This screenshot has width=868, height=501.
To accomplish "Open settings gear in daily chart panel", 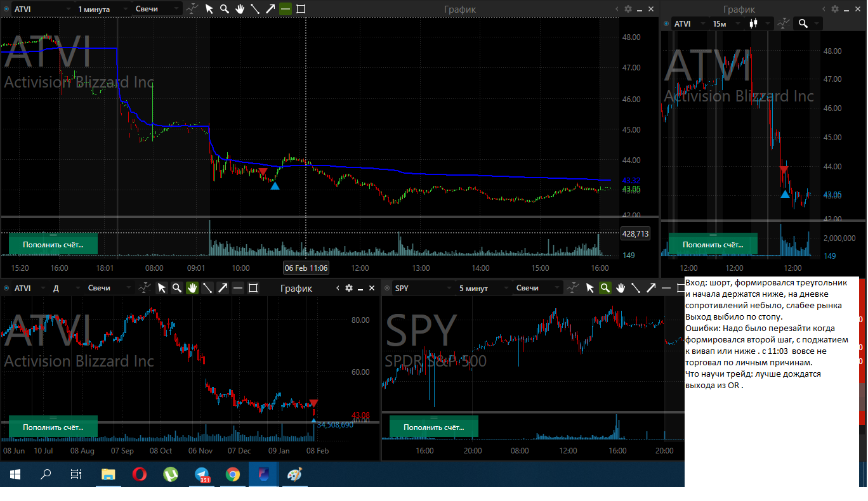I will point(348,288).
